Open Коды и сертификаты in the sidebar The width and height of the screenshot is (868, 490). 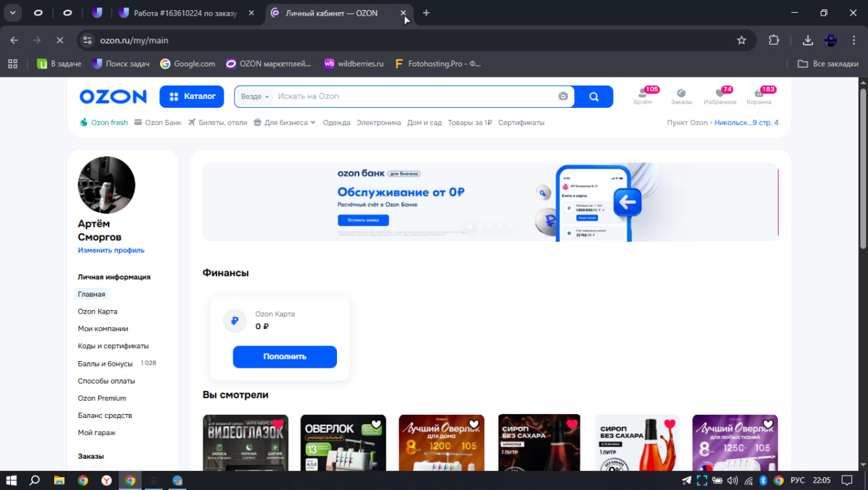tap(113, 346)
